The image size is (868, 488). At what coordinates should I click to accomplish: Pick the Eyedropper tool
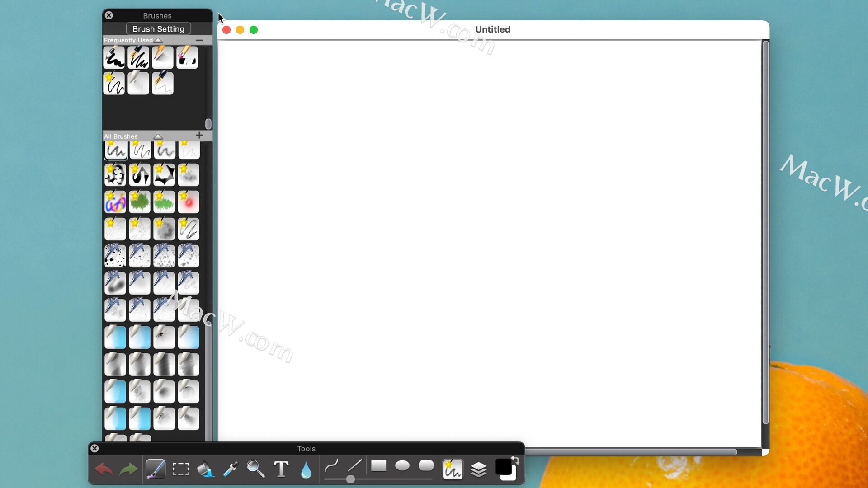(x=231, y=469)
